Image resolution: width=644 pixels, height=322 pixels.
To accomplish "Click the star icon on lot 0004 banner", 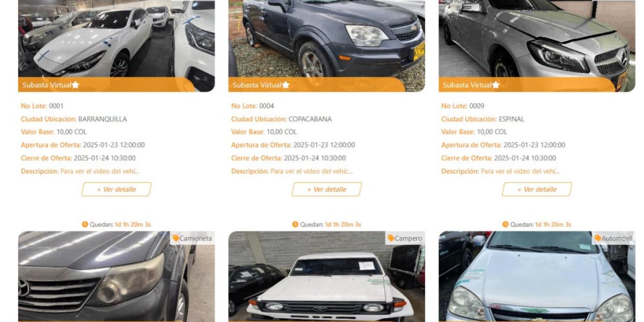I will tap(286, 85).
